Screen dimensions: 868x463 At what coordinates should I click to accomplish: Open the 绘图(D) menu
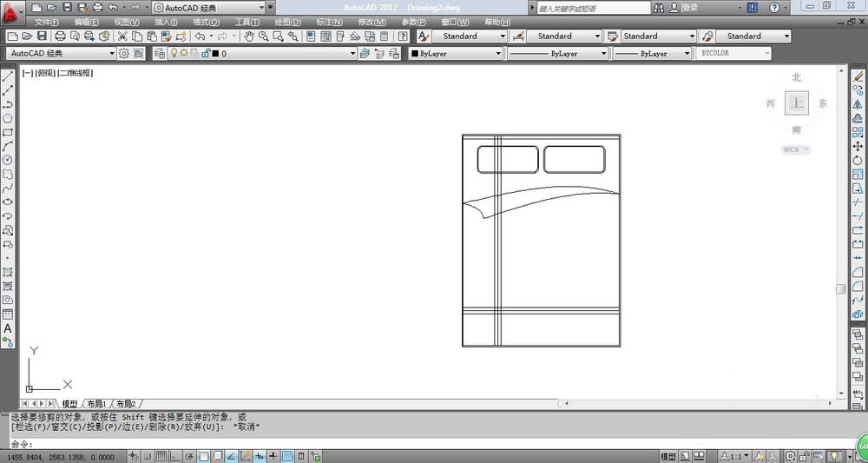coord(287,22)
